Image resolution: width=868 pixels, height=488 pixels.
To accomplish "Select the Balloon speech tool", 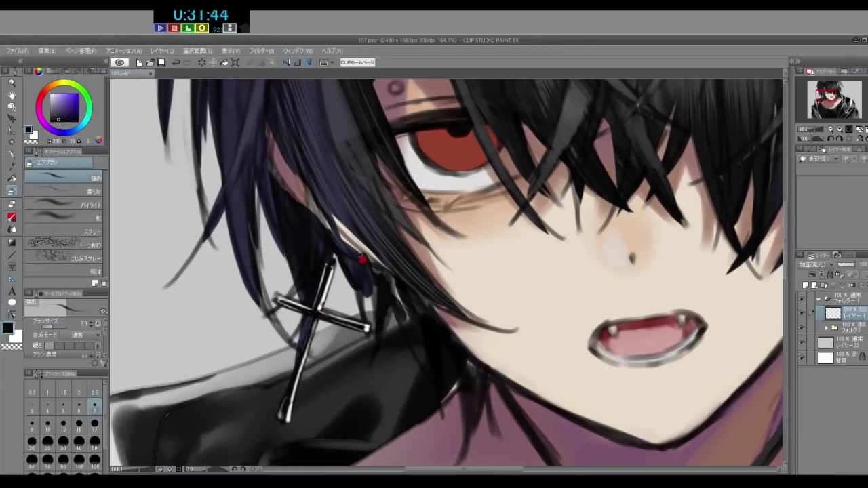I will pyautogui.click(x=12, y=303).
